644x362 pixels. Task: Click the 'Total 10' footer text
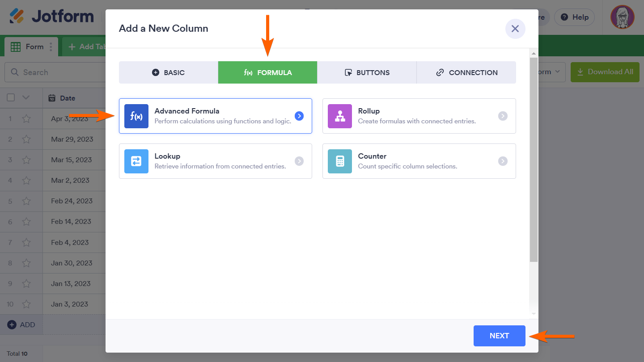(17, 354)
